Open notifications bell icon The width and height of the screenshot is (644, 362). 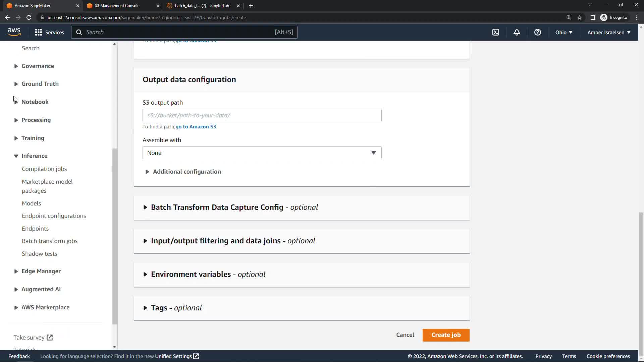click(x=517, y=32)
